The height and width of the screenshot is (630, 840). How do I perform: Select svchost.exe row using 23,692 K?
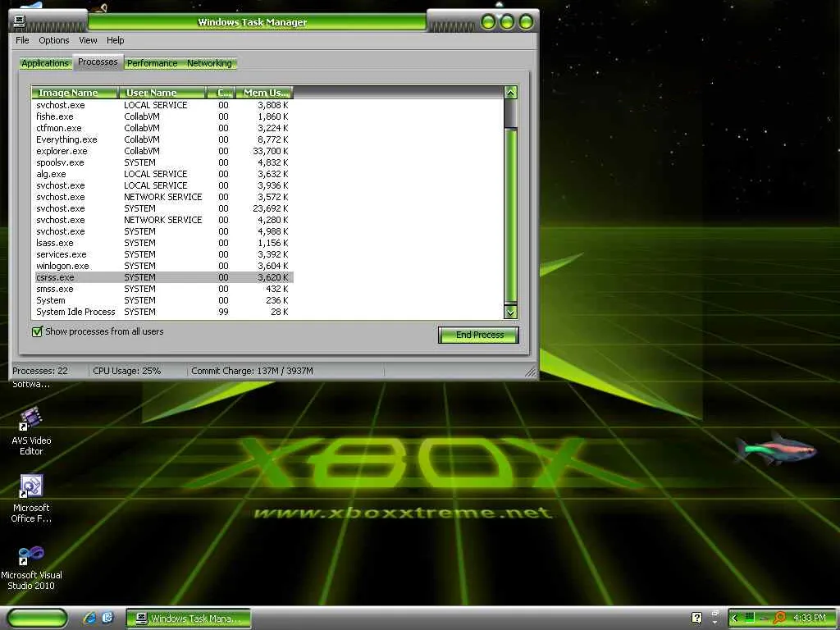pyautogui.click(x=162, y=208)
